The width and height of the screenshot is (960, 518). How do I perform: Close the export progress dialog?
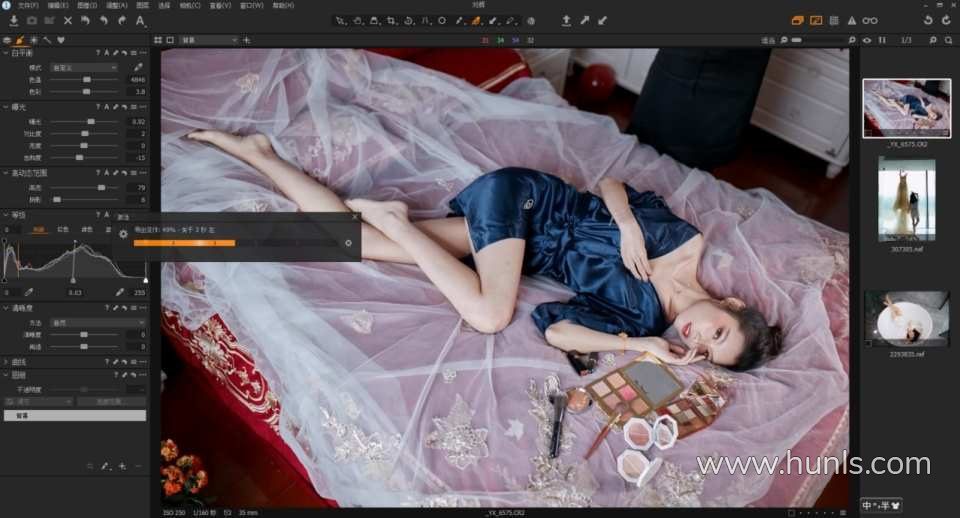[354, 216]
